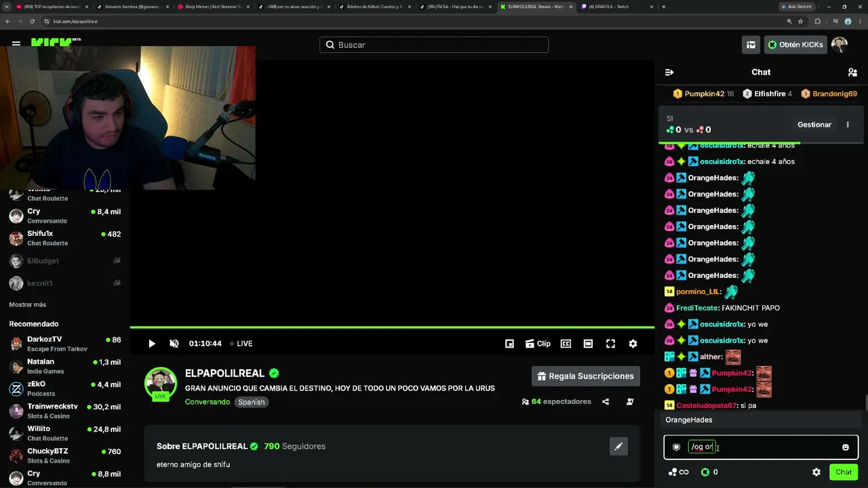
Task: Enable picture-in-picture mini player
Action: [x=509, y=344]
